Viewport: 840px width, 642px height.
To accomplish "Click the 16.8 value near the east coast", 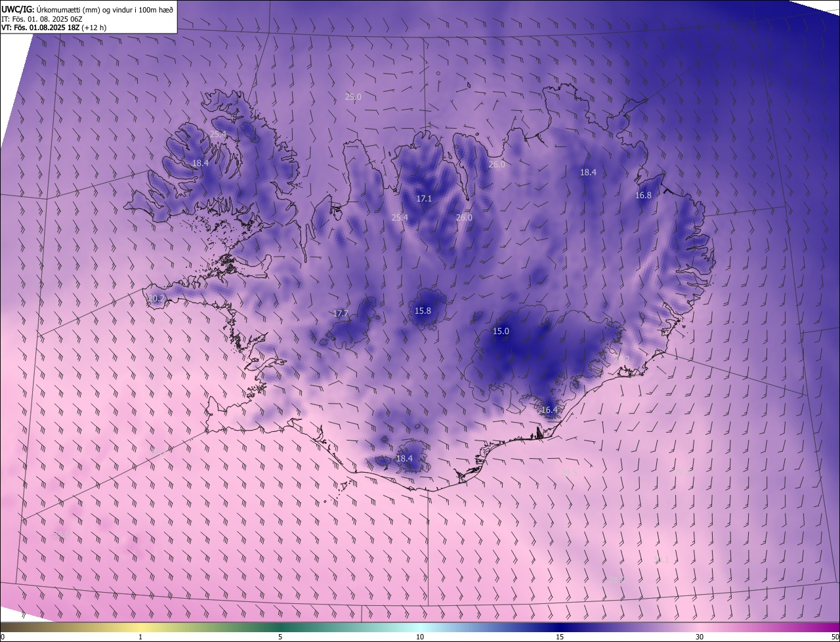I will point(643,195).
